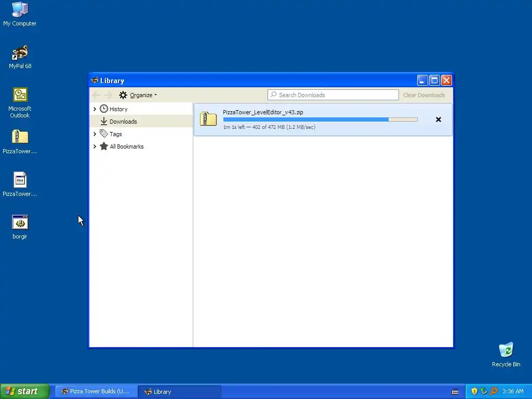Click the History clock icon
This screenshot has width=532, height=399.
click(x=104, y=109)
